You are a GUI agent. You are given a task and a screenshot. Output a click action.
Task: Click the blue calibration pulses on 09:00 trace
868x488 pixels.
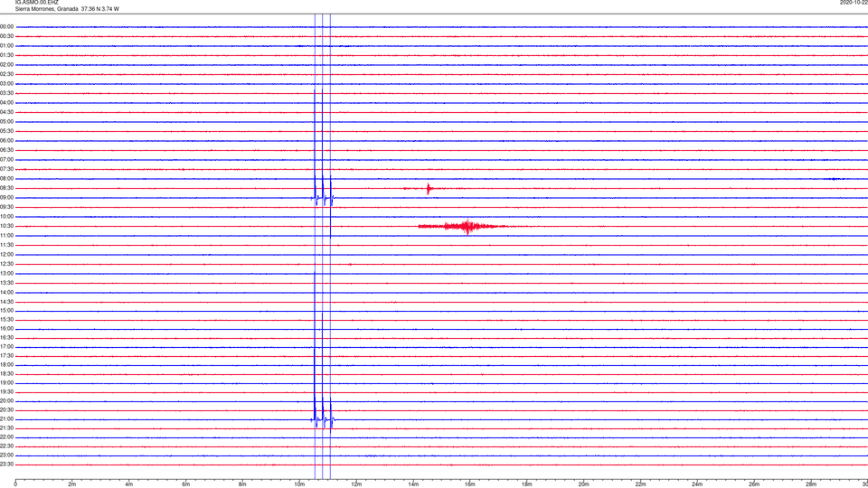coord(324,191)
